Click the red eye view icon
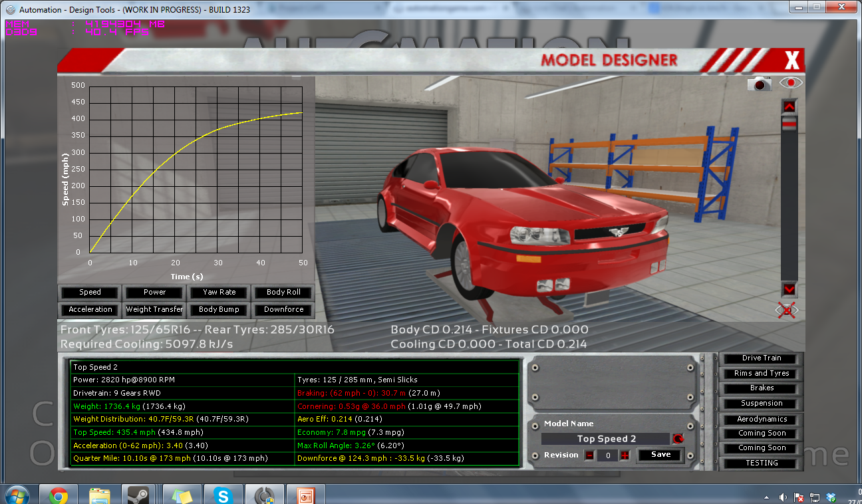This screenshot has width=862, height=504. pyautogui.click(x=791, y=82)
